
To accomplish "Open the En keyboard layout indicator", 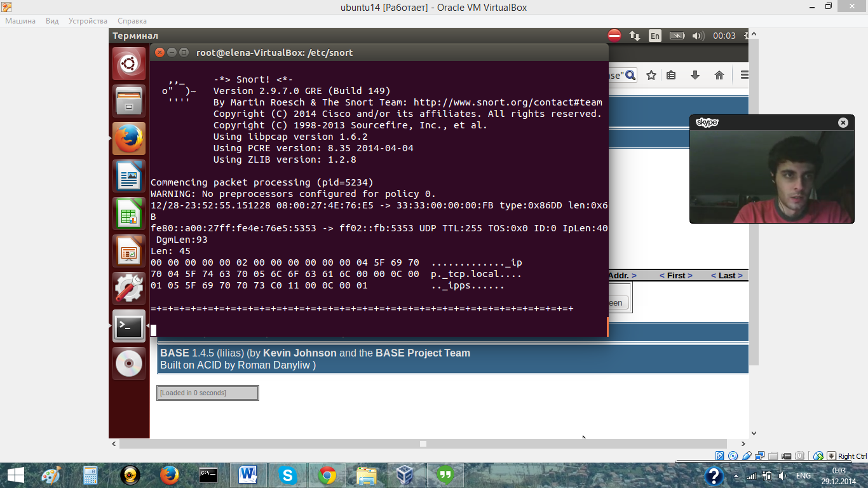I will [x=654, y=36].
